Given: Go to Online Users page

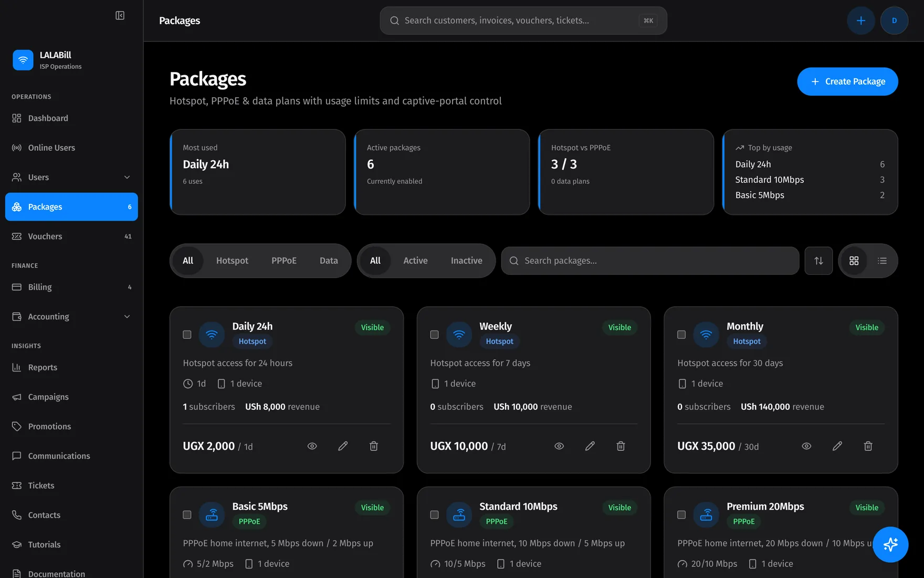Looking at the screenshot, I should [71, 148].
